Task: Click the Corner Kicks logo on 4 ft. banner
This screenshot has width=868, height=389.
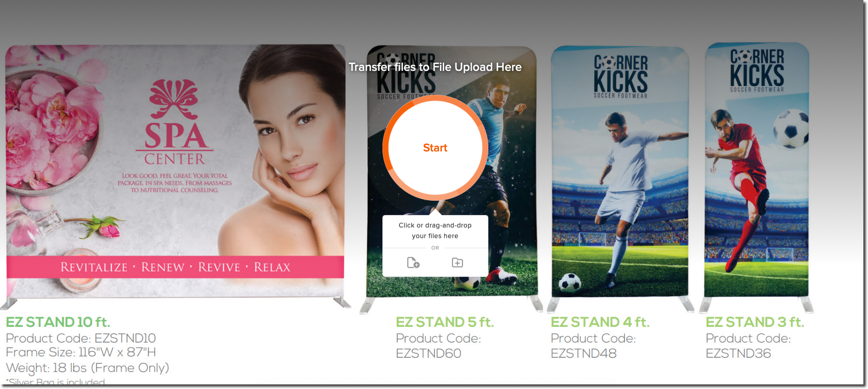Action: tap(620, 76)
